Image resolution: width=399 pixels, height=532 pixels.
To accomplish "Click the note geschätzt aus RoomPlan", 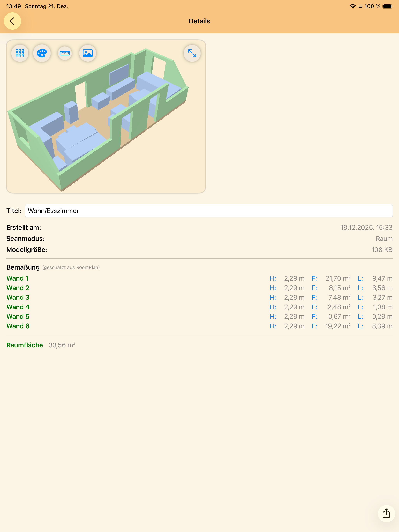I will [71, 267].
